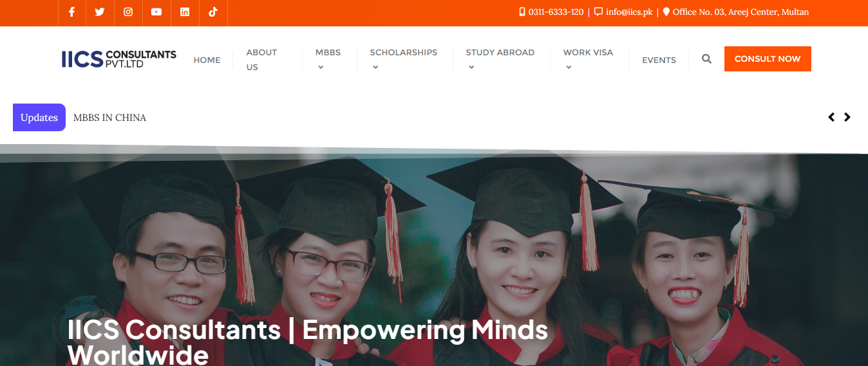Click the MBBS IN CHINA update headline
Screen dimensions: 868x366
(109, 118)
